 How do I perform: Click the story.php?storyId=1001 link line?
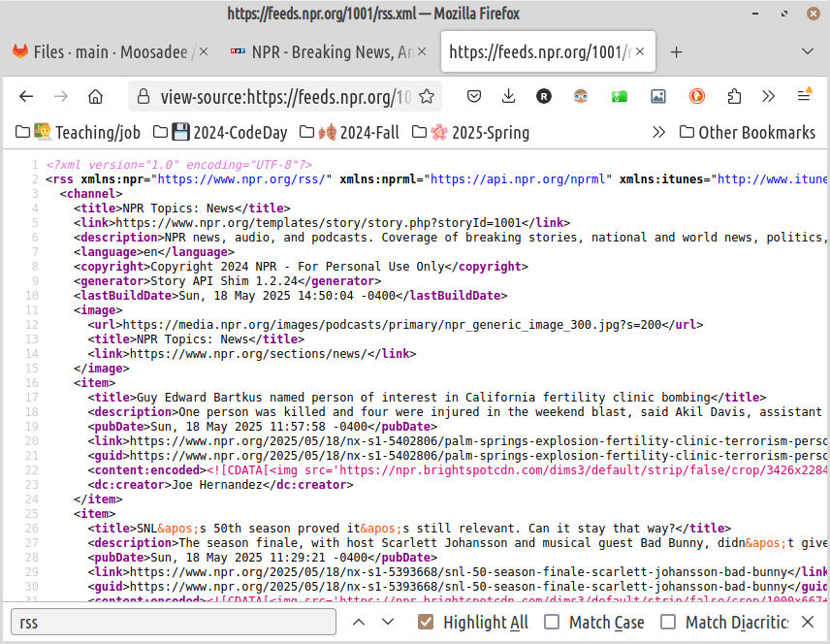pos(322,222)
